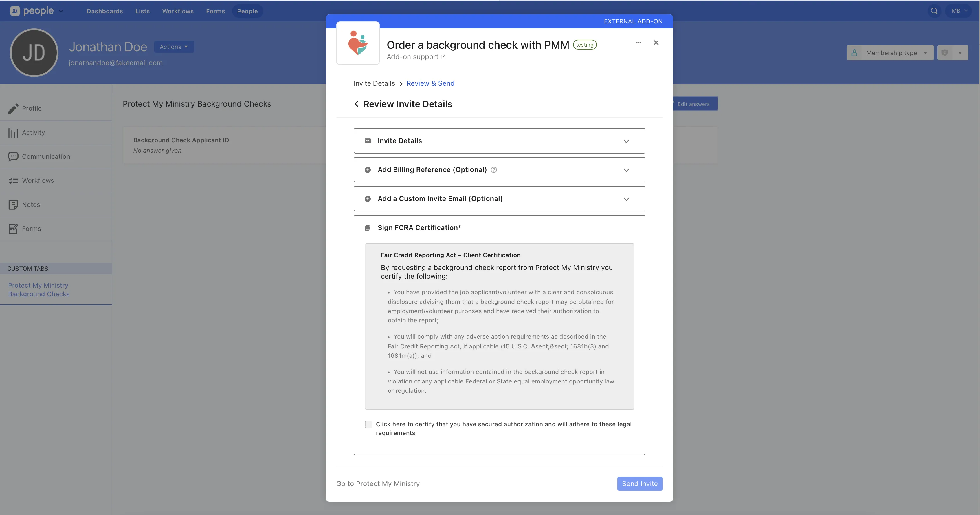Screen dimensions: 980x515
Task: Open the three-dot menu on the add-on dialog
Action: [639, 43]
